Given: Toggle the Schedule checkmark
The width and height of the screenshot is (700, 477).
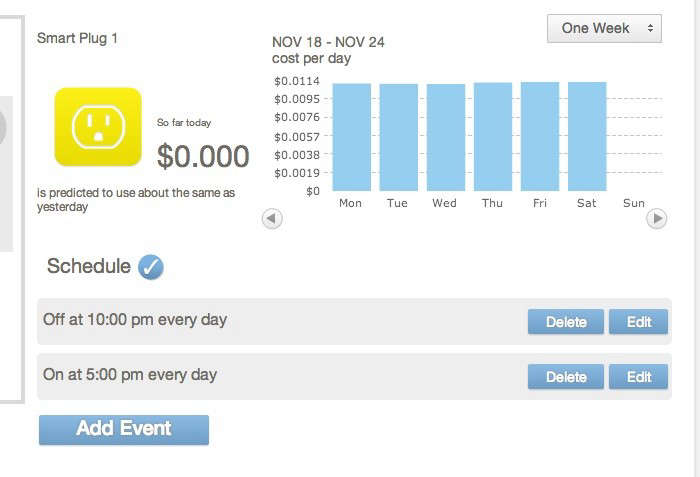Looking at the screenshot, I should tap(151, 267).
